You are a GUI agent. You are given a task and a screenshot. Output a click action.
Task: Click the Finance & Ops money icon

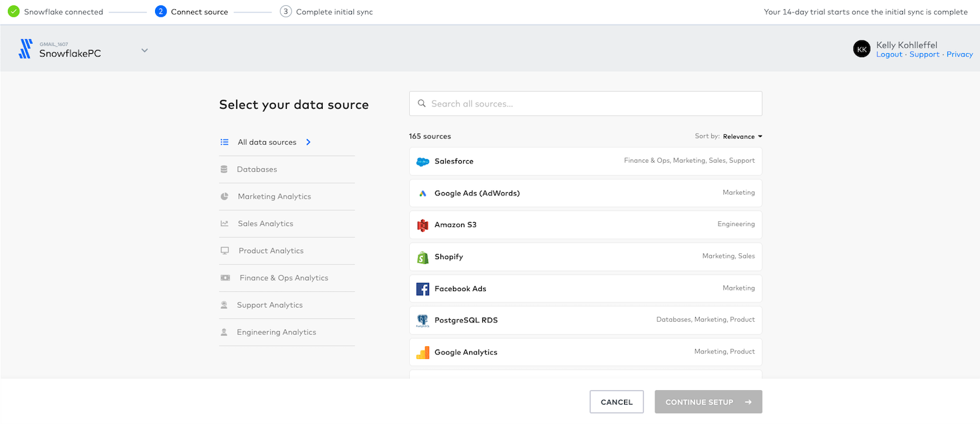click(226, 278)
